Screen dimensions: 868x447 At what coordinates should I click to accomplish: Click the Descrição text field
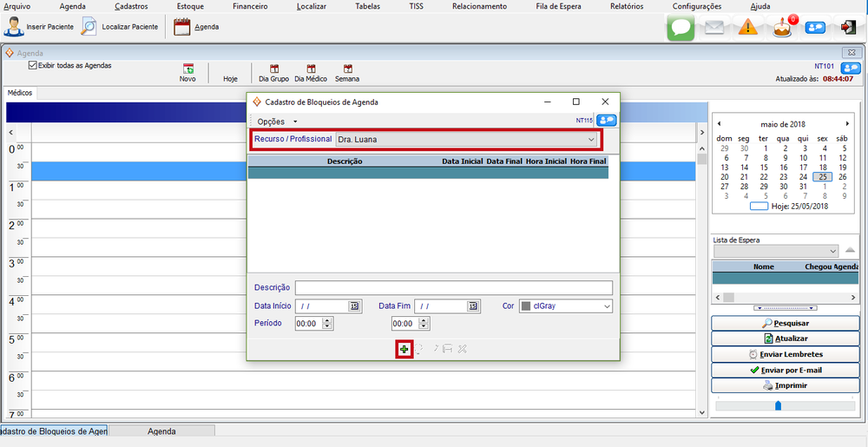(x=453, y=288)
